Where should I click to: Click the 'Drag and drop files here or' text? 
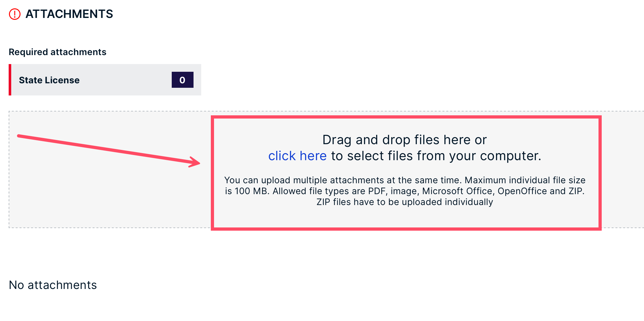404,140
